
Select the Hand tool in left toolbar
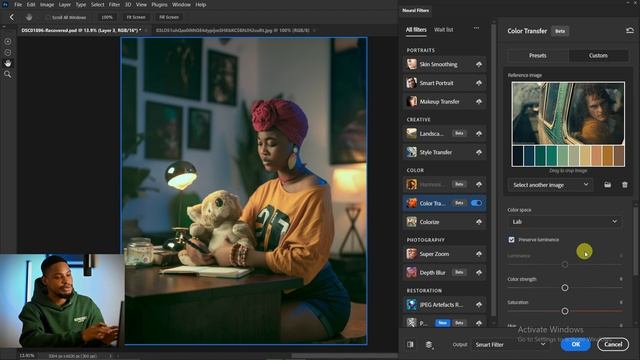[7, 63]
